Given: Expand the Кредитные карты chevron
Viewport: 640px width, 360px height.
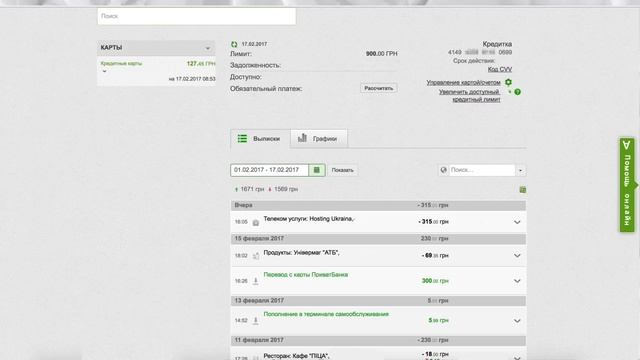Looking at the screenshot, I should pyautogui.click(x=104, y=71).
